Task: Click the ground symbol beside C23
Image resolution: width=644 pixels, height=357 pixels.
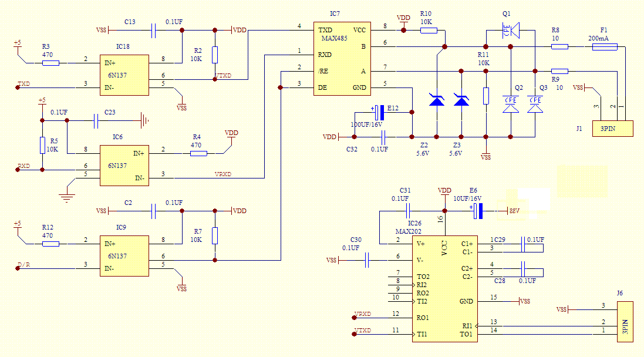Action: pyautogui.click(x=144, y=121)
